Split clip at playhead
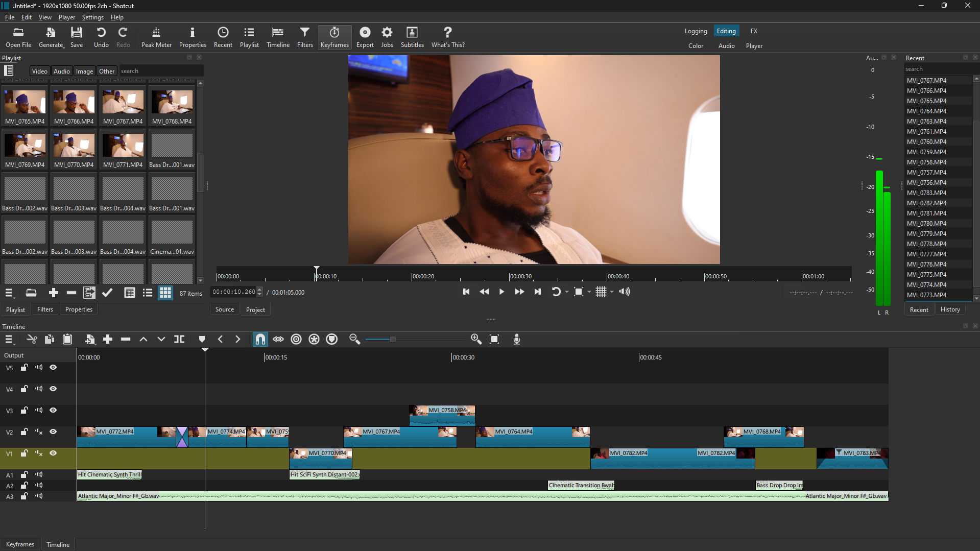980x551 pixels. point(179,339)
